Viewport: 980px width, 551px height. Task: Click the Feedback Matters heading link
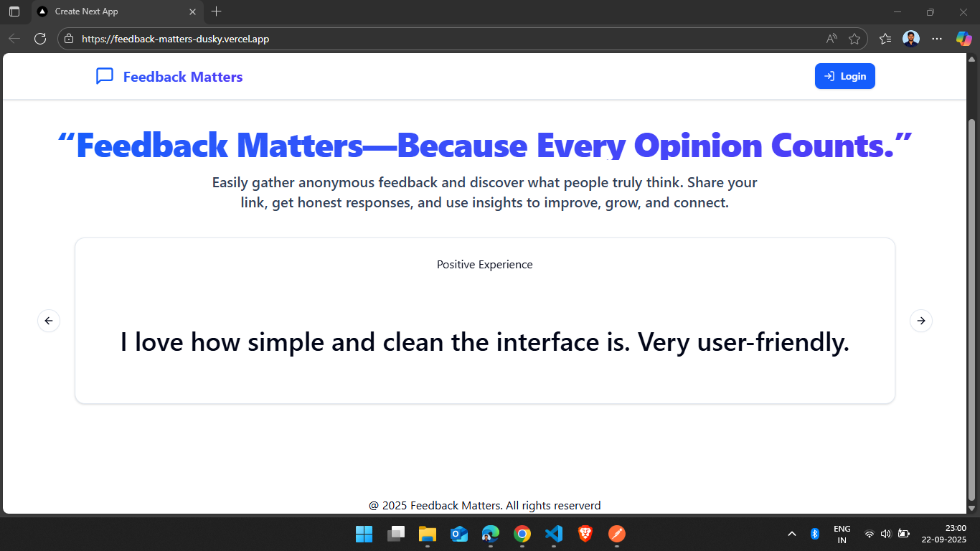click(x=182, y=77)
